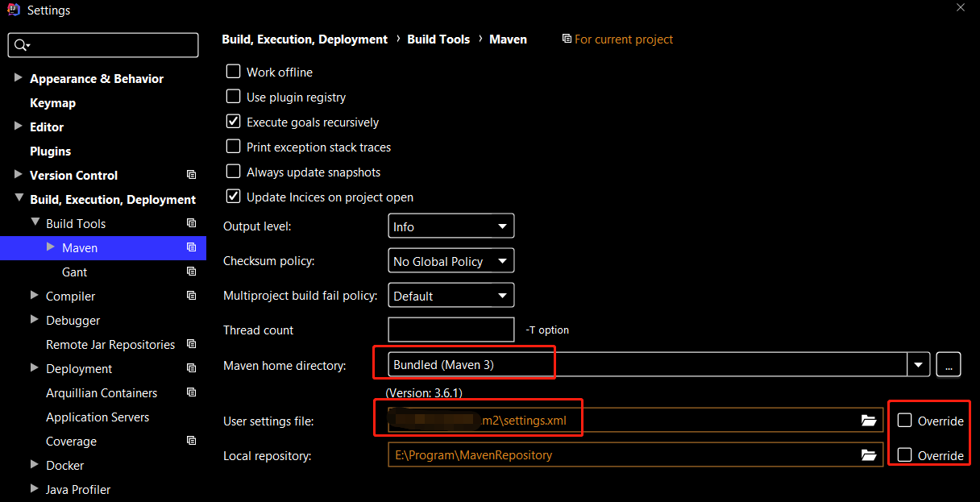The image size is (980, 502).
Task: Open Plugins settings page
Action: [50, 151]
